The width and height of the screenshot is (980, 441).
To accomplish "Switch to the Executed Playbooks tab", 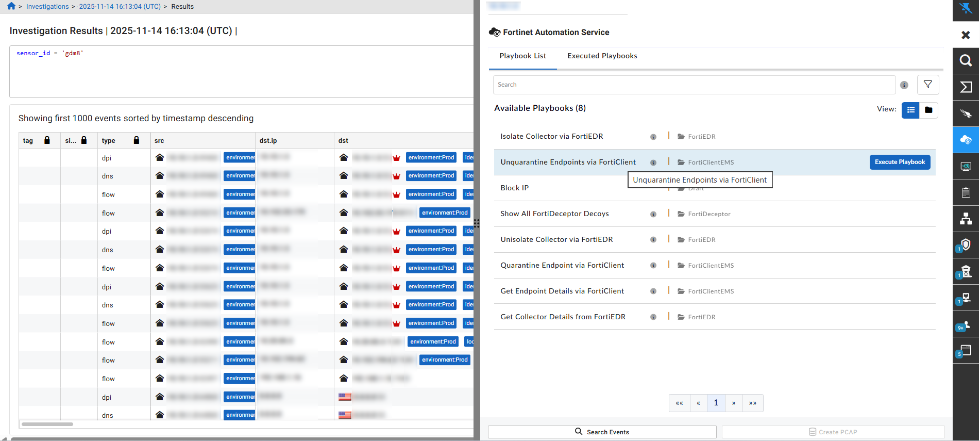I will pos(602,56).
